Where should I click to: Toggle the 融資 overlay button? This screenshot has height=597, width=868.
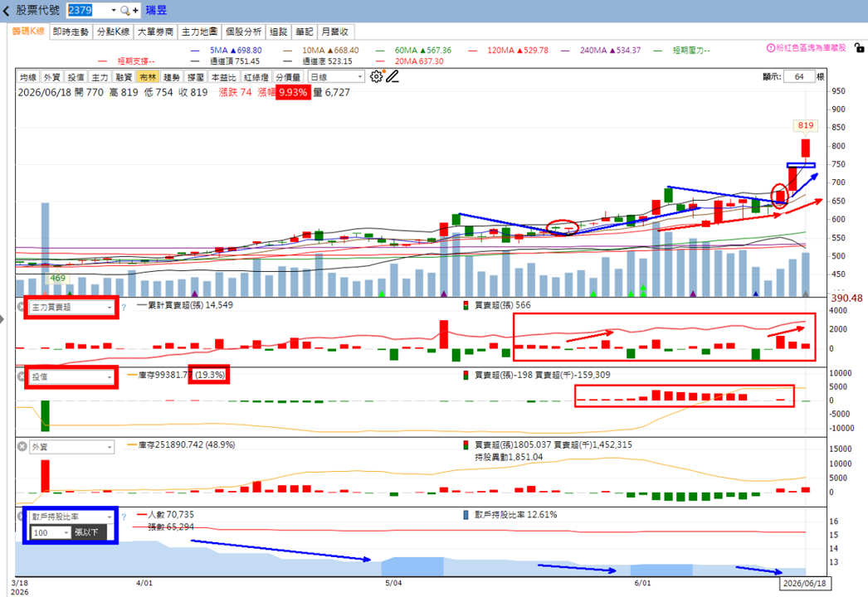pyautogui.click(x=124, y=77)
